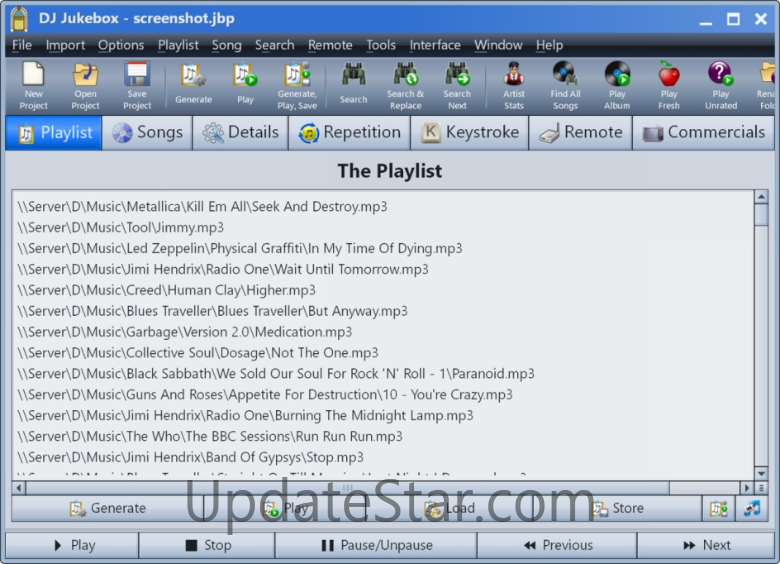
Task: Click the New Project toolbar icon
Action: (x=34, y=76)
